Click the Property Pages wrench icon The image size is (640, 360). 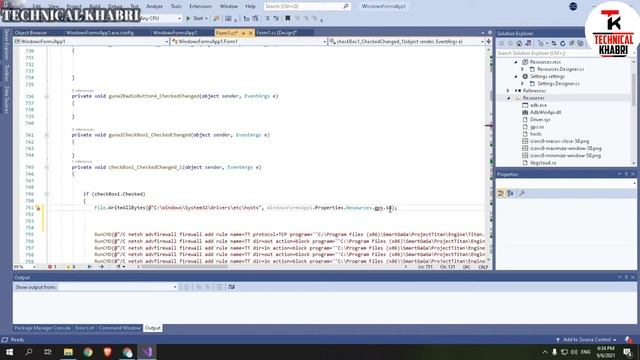pos(522,193)
